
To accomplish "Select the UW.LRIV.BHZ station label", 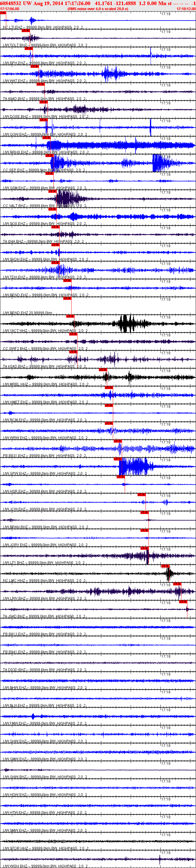I will 44,599.
